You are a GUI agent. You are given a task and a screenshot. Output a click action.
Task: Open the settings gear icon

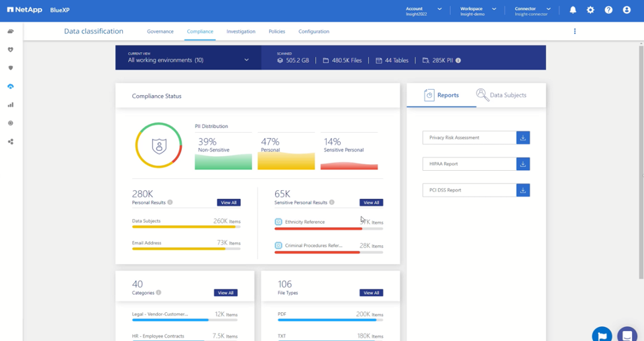(x=590, y=10)
